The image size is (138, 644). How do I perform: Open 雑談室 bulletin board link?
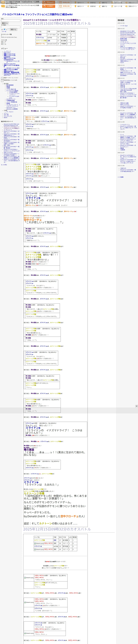(x=8, y=87)
